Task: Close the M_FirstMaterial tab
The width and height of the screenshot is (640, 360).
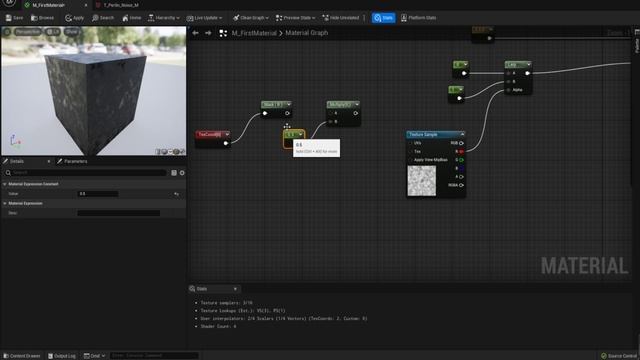Action: click(x=86, y=5)
